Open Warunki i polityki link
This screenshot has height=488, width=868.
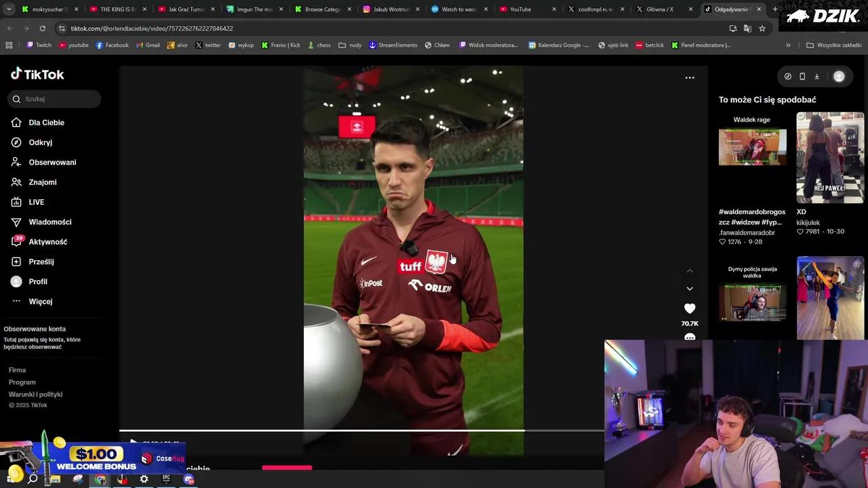click(35, 394)
